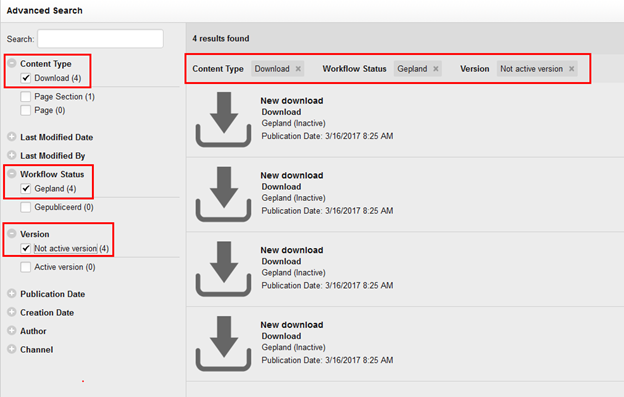Collapse the Version facet
The height and width of the screenshot is (397, 624).
(12, 234)
